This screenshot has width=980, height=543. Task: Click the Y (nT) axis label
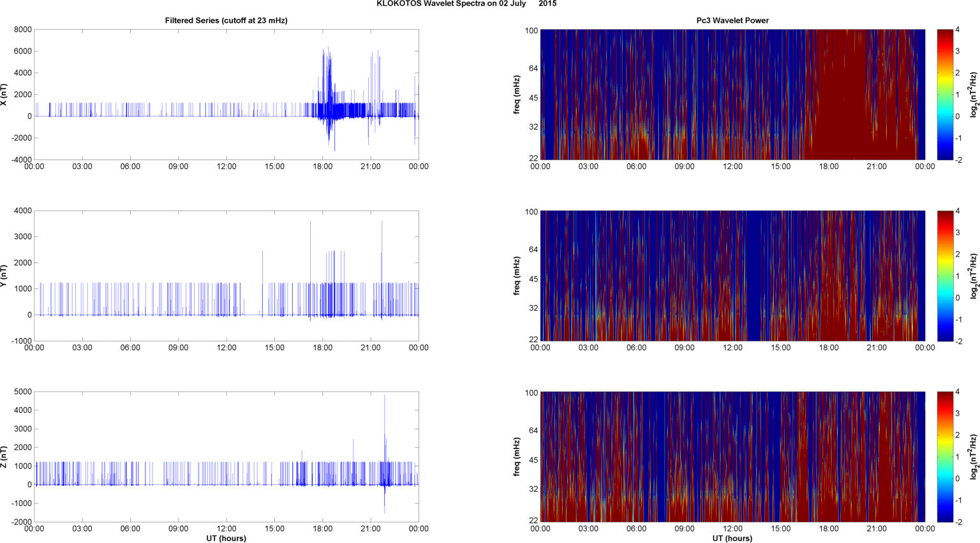(x=4, y=276)
